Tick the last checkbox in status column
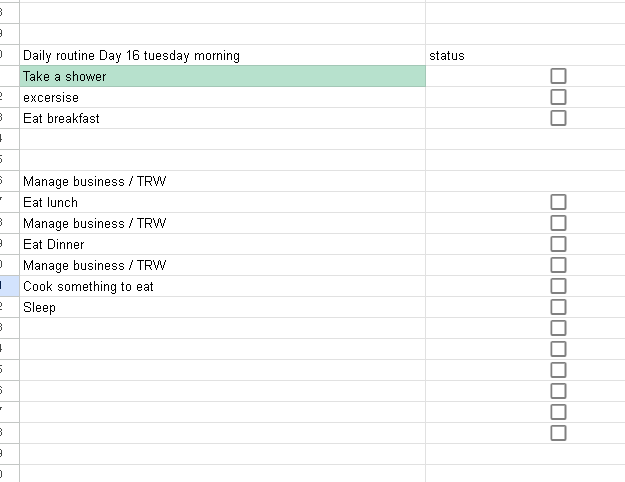 pos(558,433)
